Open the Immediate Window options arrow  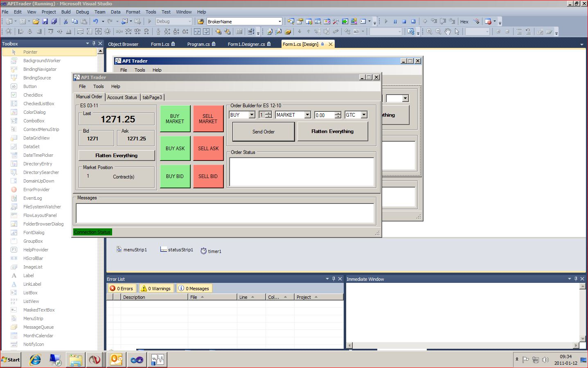tap(569, 279)
